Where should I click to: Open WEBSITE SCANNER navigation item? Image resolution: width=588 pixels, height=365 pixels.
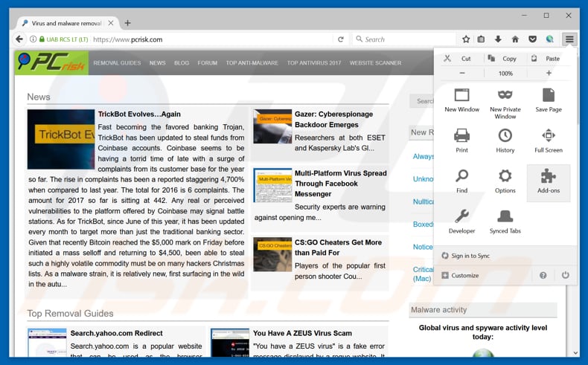[375, 63]
